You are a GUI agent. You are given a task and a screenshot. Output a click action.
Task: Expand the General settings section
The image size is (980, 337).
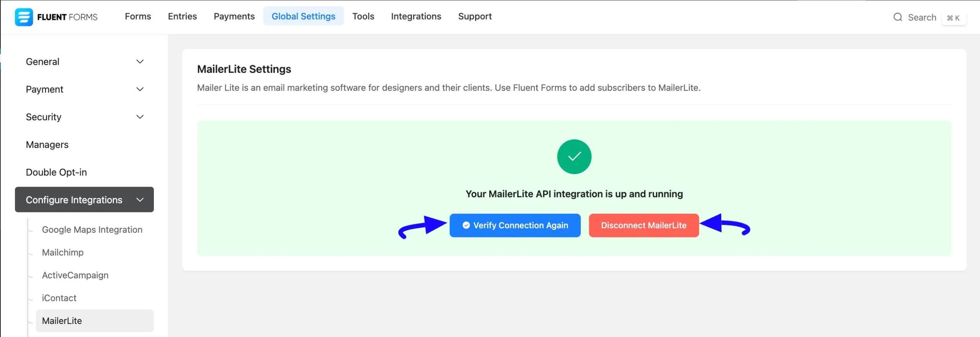(84, 62)
